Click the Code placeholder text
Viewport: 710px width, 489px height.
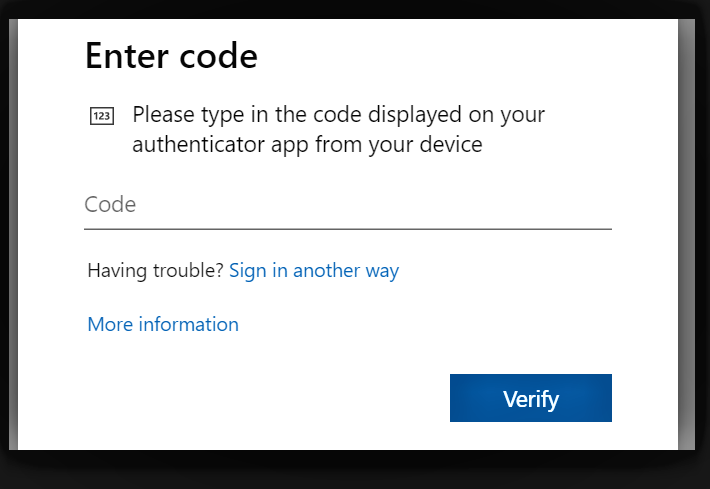click(x=110, y=205)
